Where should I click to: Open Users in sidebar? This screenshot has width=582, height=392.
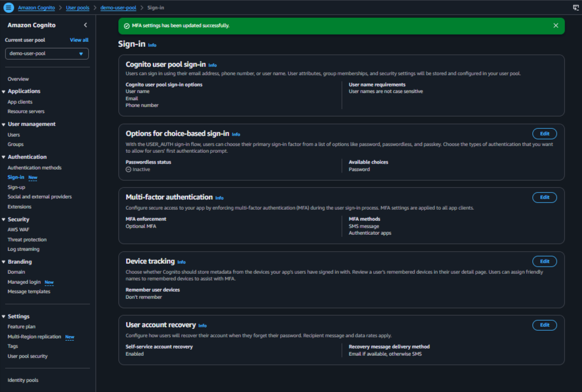tap(14, 134)
